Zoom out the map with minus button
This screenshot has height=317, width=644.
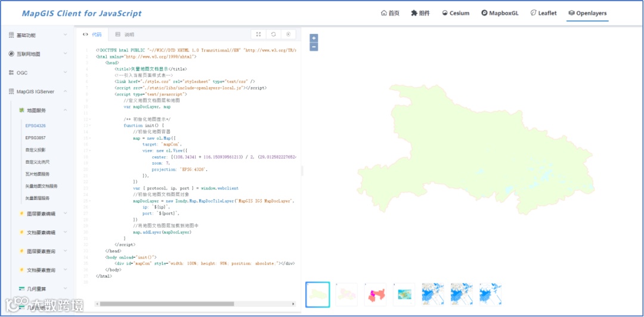[x=314, y=47]
